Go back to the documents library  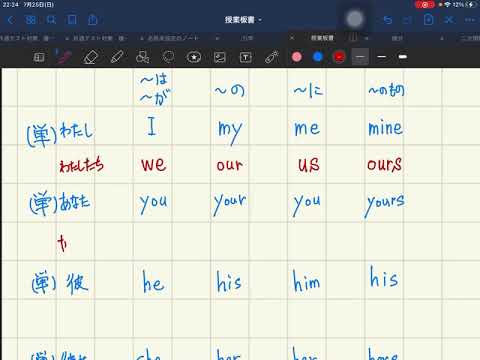pyautogui.click(x=10, y=20)
